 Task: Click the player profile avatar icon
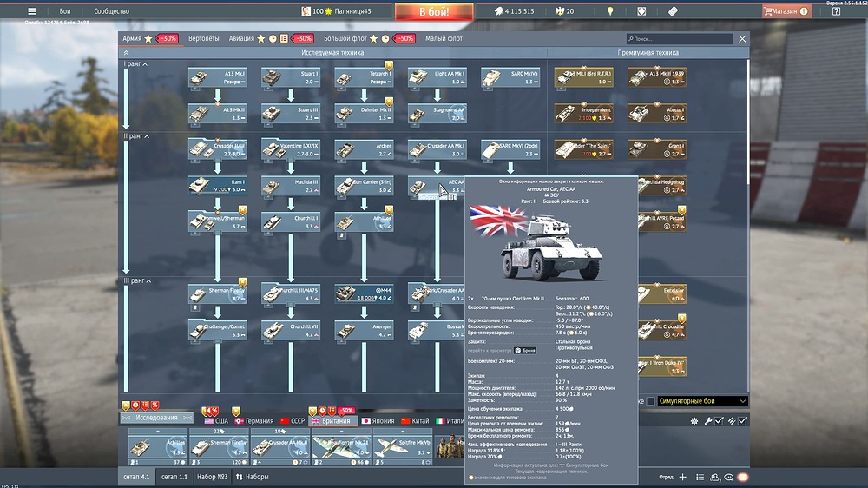coord(306,11)
